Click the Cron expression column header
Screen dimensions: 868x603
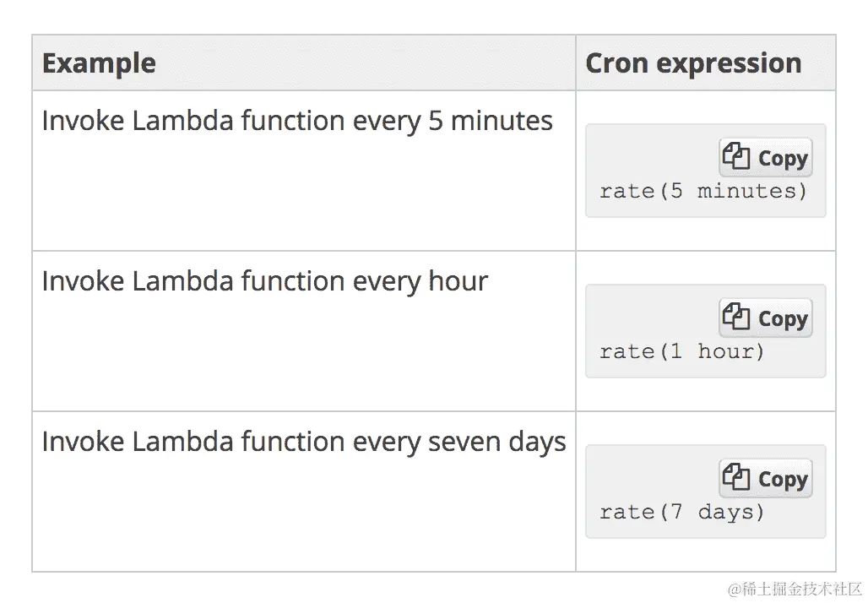(692, 63)
